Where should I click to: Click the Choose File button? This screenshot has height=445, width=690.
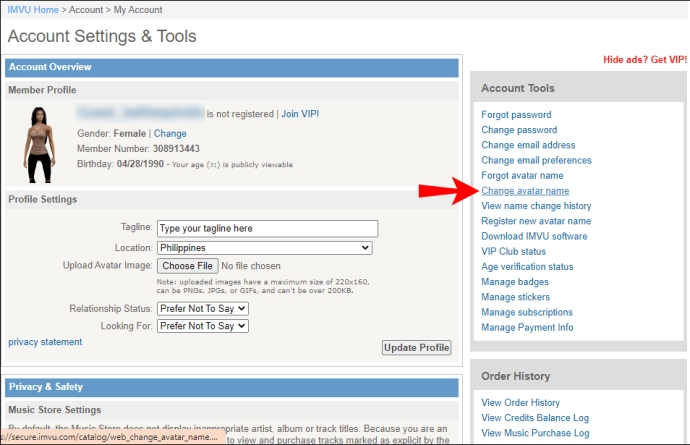click(x=187, y=266)
